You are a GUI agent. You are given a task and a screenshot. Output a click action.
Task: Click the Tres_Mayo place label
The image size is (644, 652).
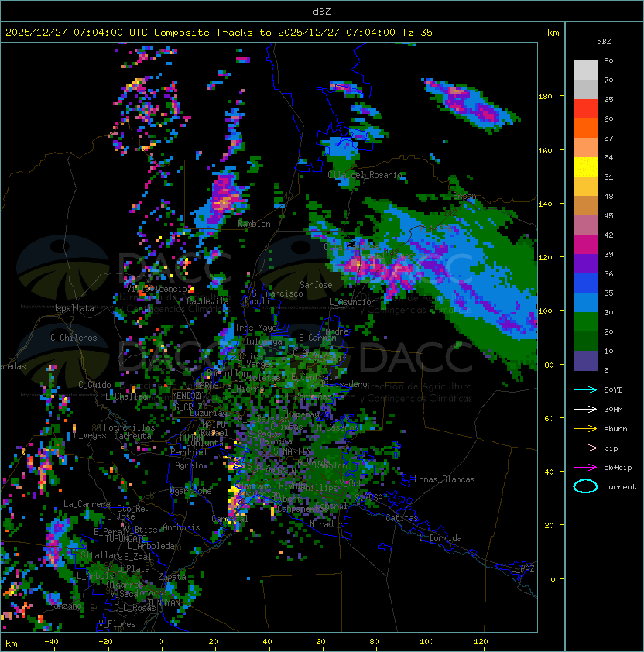tap(255, 328)
